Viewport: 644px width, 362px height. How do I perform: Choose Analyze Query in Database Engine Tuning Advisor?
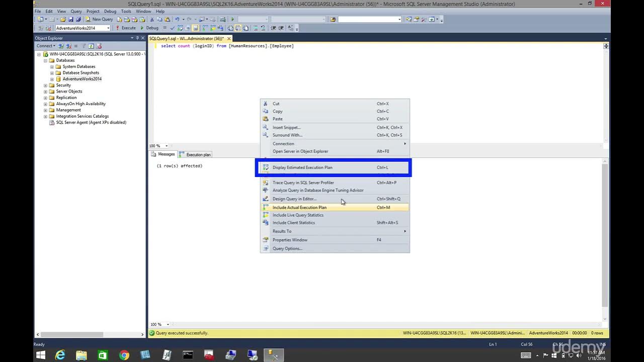335,190
